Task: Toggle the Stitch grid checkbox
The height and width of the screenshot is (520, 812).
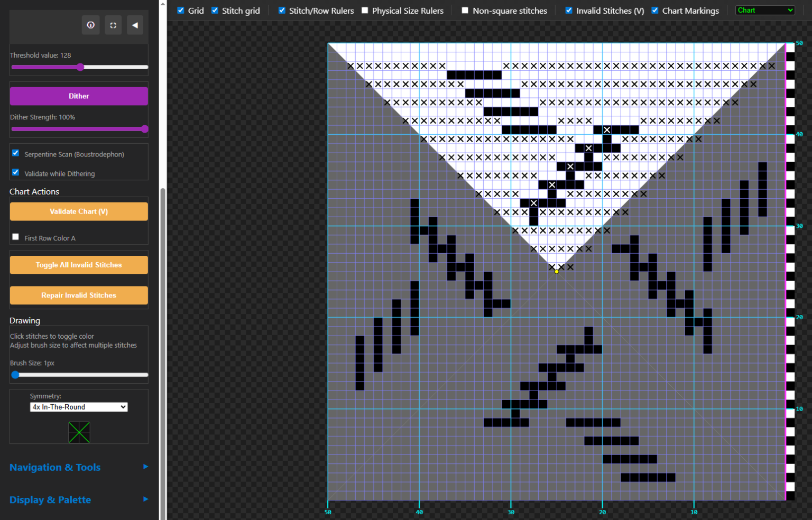Action: click(215, 11)
